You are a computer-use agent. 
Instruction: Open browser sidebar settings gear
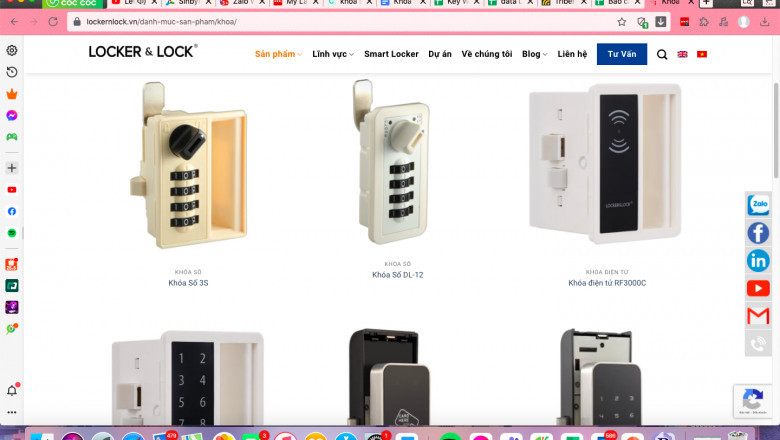12,50
